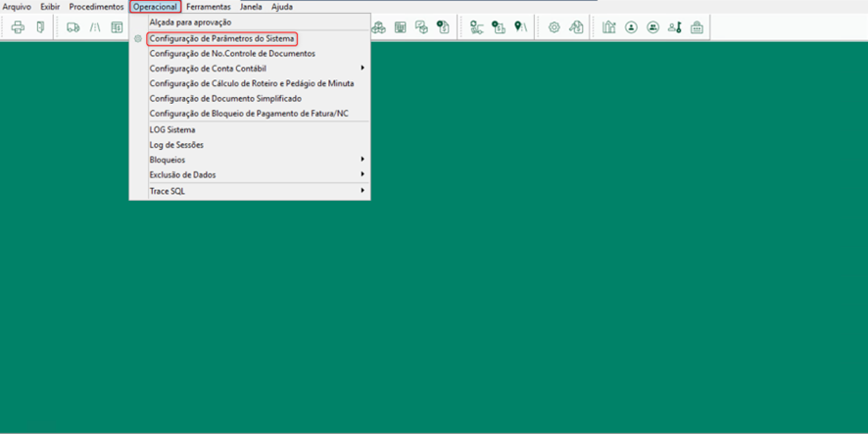Screen dimensions: 868x434
Task: Click the stacked cubes icon
Action: [378, 27]
